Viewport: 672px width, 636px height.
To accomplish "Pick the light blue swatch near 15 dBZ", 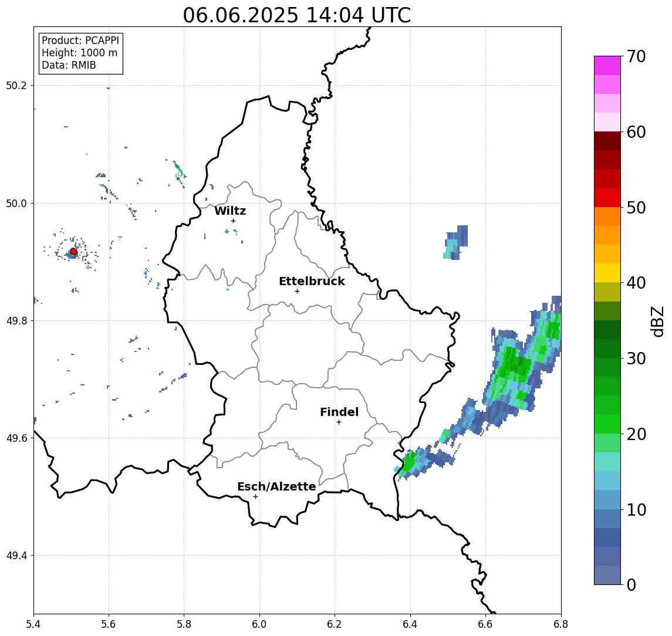I will (x=607, y=481).
